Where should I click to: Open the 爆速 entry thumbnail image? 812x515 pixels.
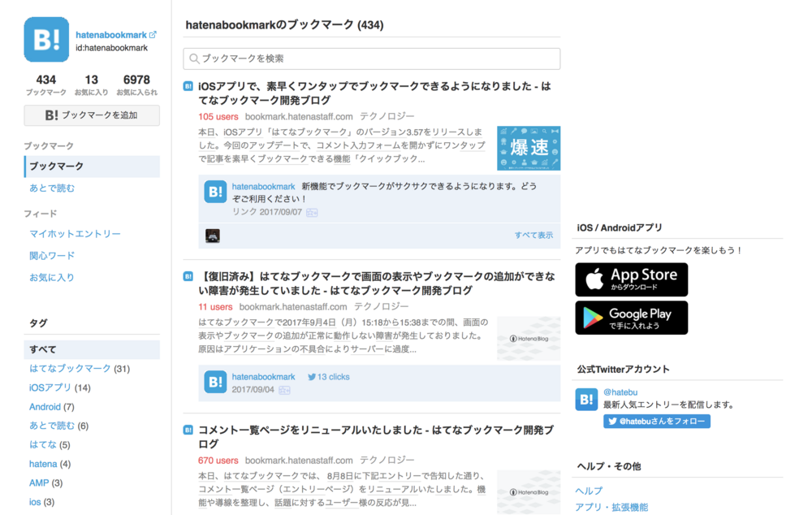pyautogui.click(x=529, y=148)
